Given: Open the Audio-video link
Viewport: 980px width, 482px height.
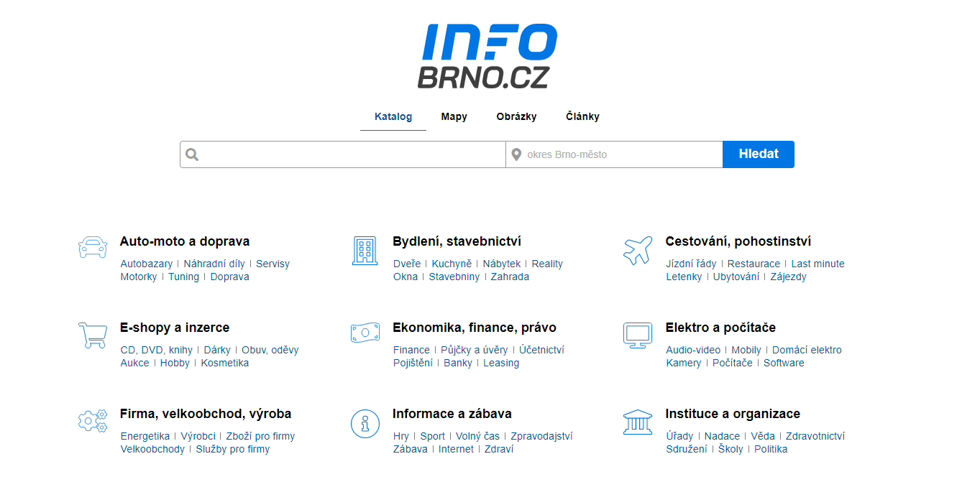Looking at the screenshot, I should [693, 350].
